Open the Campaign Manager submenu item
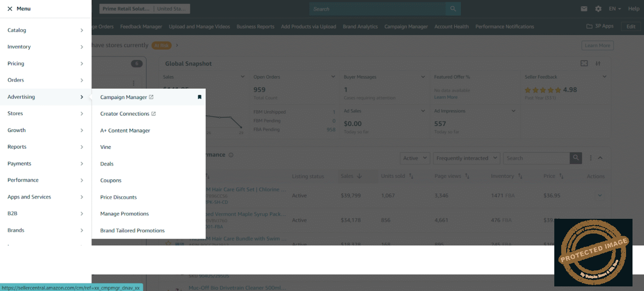This screenshot has width=644, height=291. tap(124, 97)
